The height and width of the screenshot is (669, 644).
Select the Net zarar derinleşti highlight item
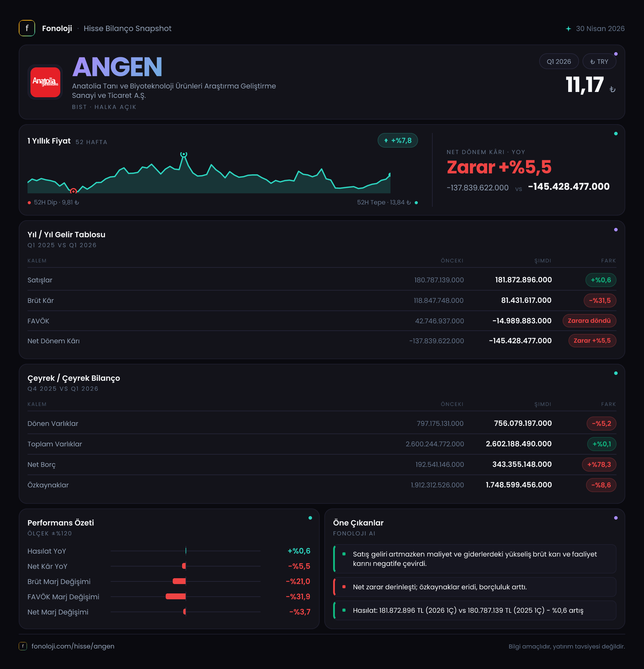coord(475,587)
